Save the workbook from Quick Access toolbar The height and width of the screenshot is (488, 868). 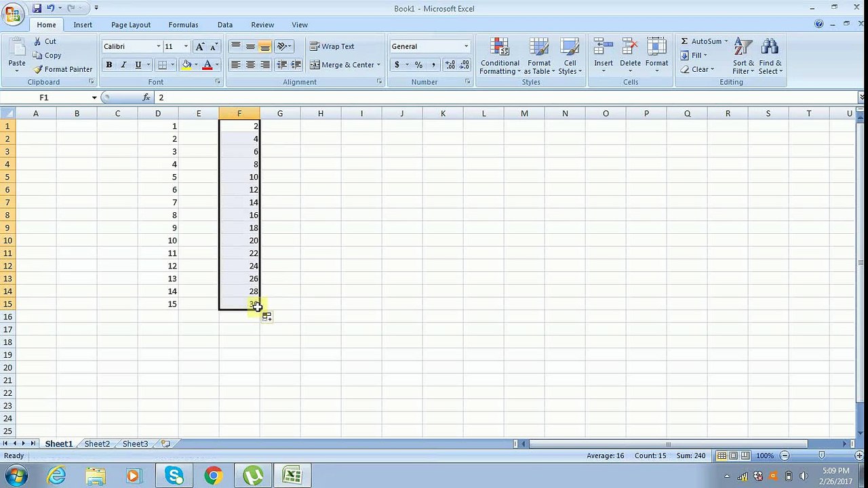pos(37,8)
